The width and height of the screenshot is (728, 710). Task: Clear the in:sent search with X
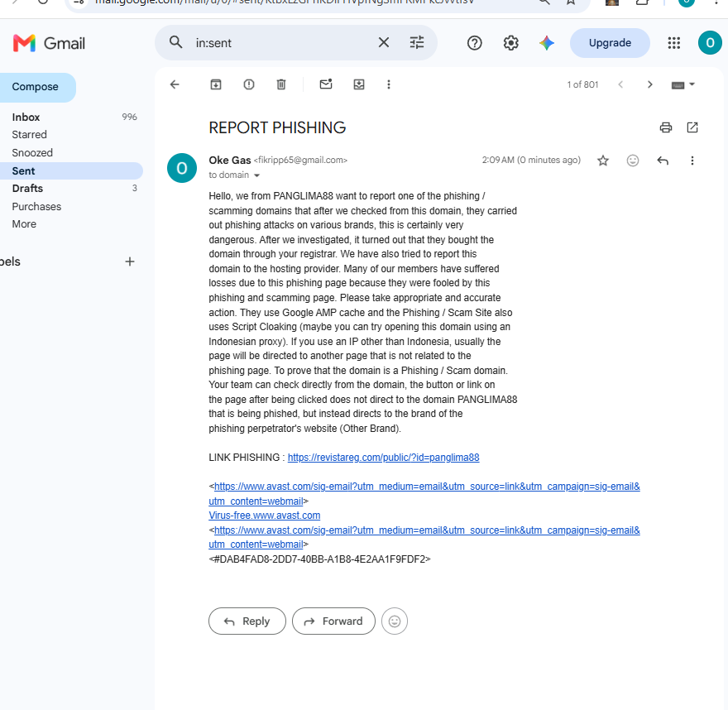384,43
